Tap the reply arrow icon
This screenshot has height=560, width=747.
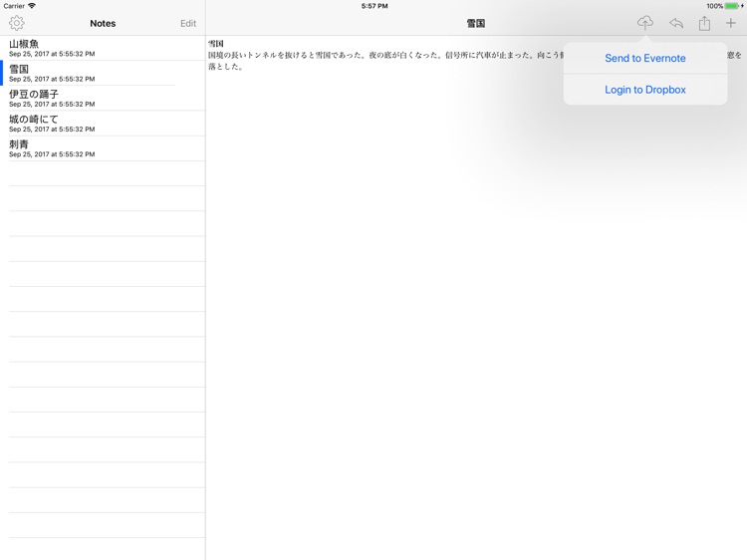(676, 23)
